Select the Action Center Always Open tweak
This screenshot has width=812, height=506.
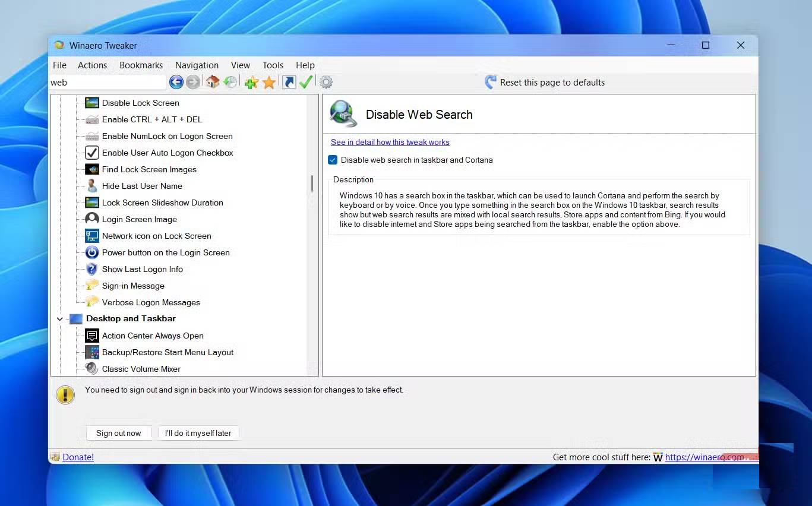(153, 336)
